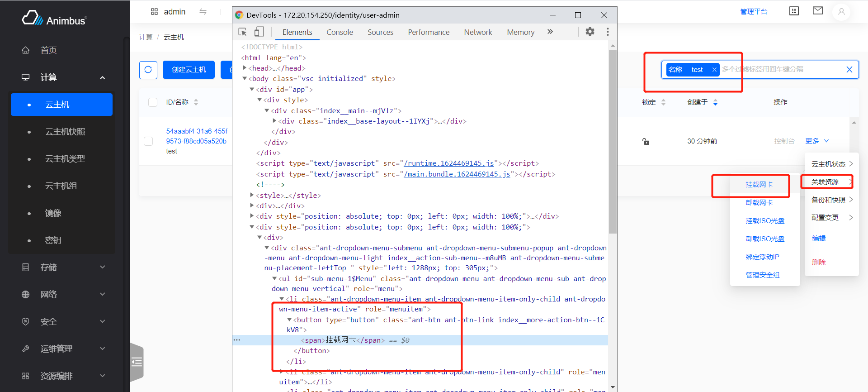Sort by 锁定 column
The height and width of the screenshot is (392, 868).
tap(663, 102)
